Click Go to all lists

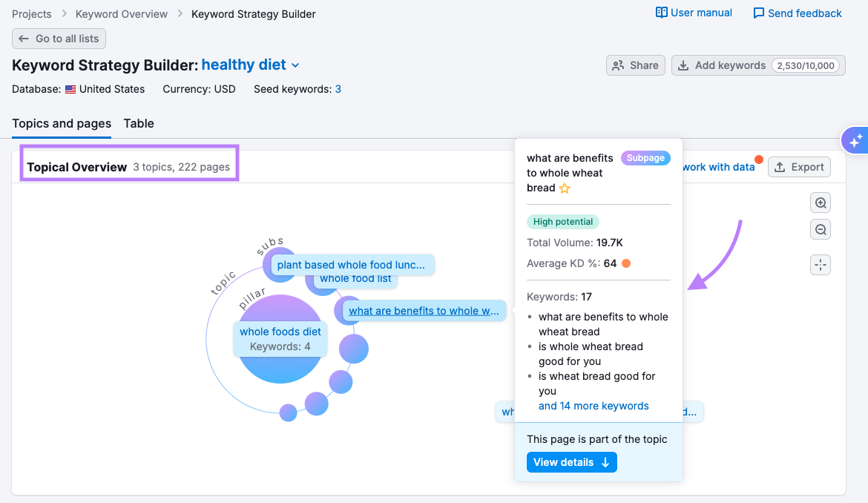(59, 38)
